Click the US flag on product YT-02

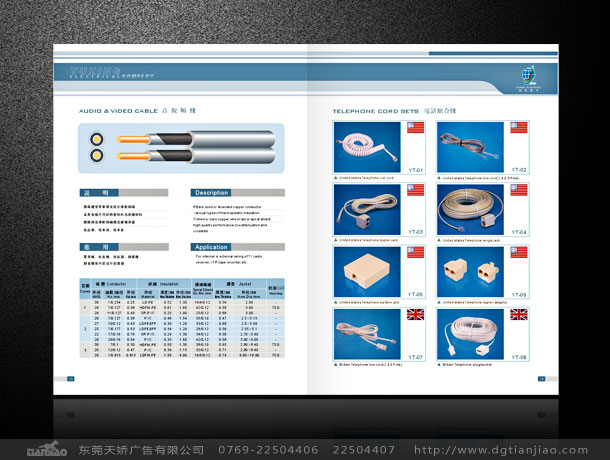click(x=519, y=127)
